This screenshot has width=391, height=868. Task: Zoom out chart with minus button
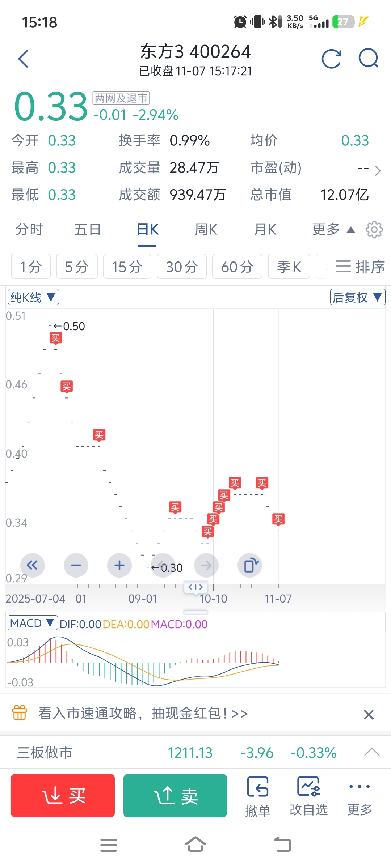[x=76, y=565]
